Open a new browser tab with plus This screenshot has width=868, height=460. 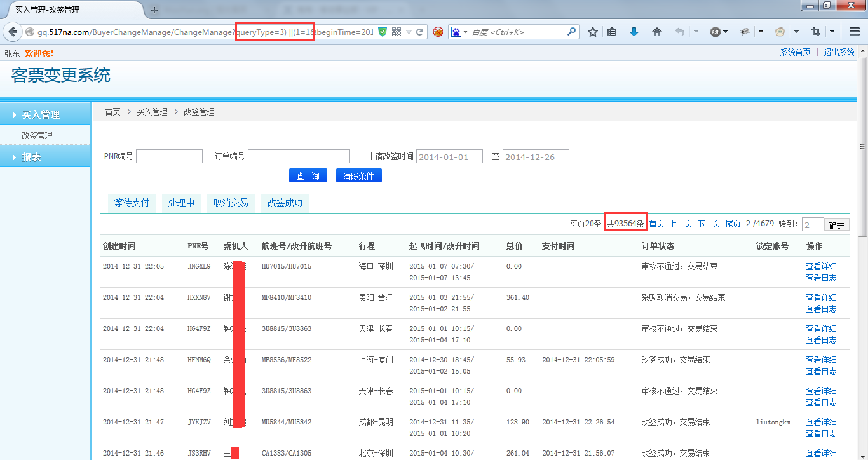(154, 10)
